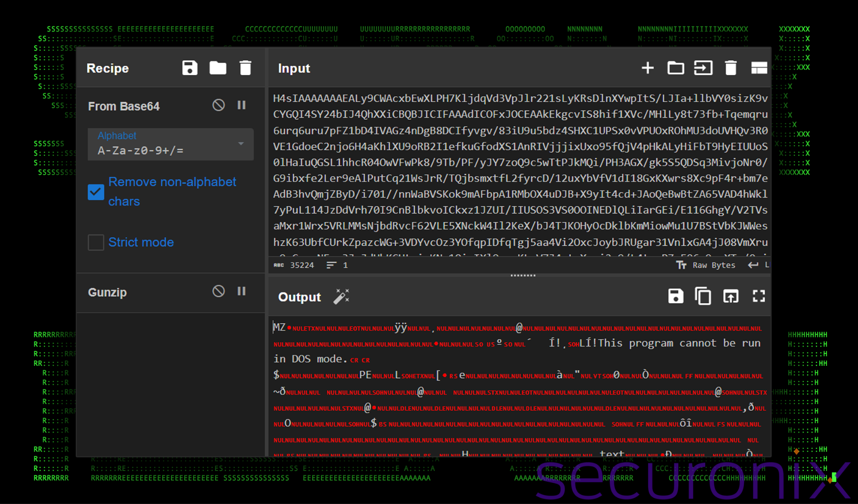Disable the From Base64 operation
Image resolution: width=858 pixels, height=504 pixels.
pos(218,105)
